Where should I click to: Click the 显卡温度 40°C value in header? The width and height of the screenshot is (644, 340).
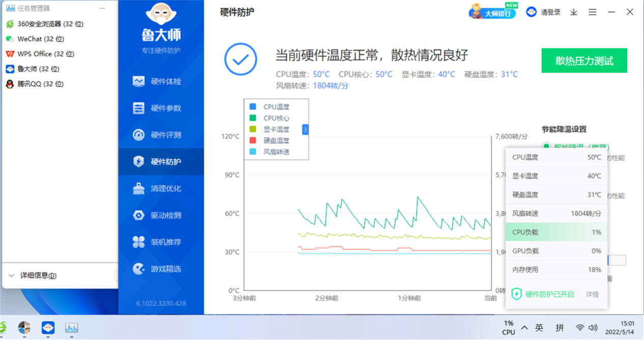pos(446,74)
